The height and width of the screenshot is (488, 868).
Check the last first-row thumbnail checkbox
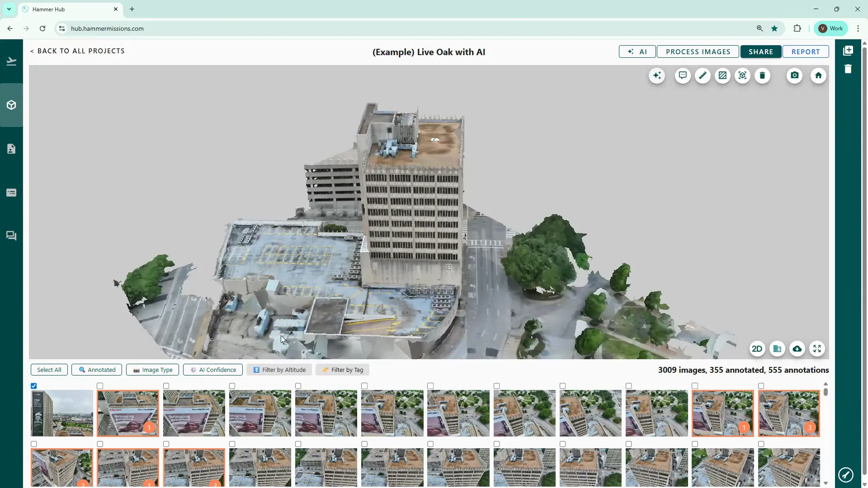click(x=761, y=386)
